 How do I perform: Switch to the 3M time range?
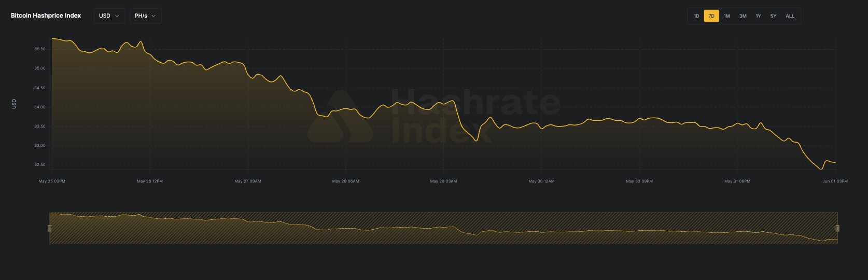(743, 16)
